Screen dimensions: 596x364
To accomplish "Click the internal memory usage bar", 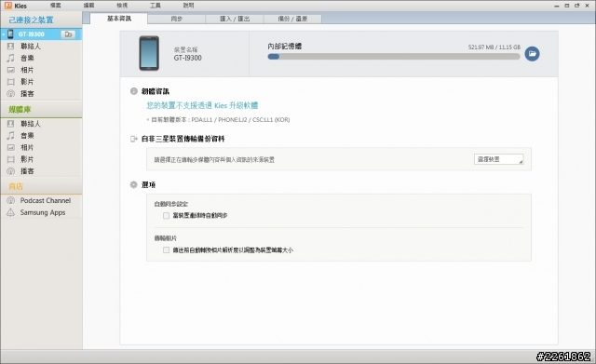I will pos(393,57).
